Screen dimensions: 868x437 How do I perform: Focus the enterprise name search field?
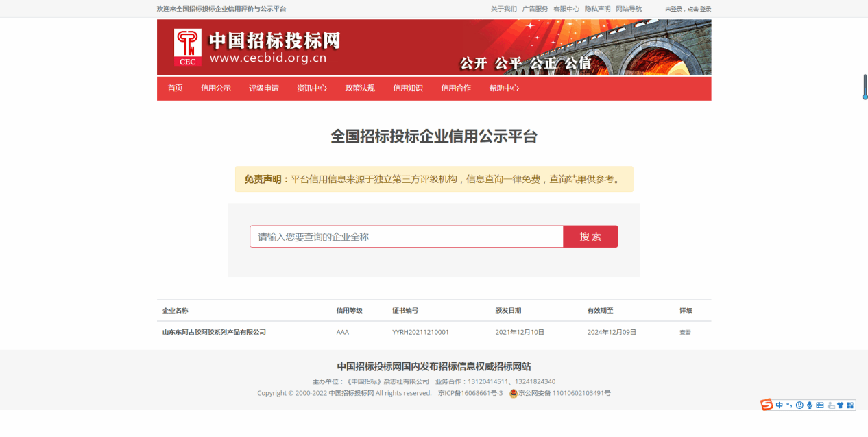[x=407, y=237]
